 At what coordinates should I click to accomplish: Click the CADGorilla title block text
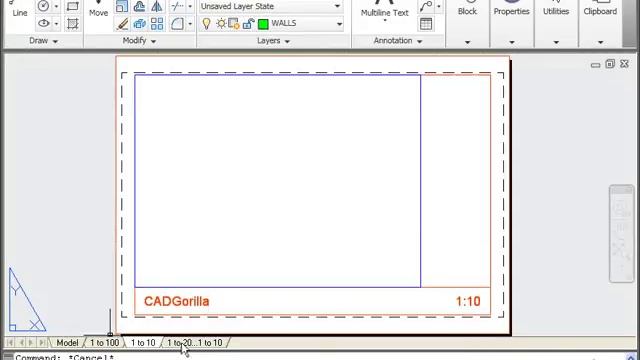click(x=176, y=302)
